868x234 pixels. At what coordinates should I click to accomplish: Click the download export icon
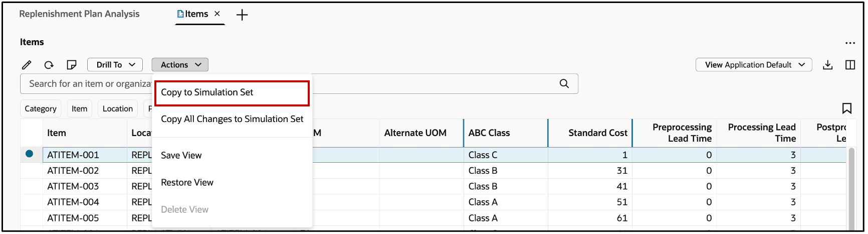(828, 65)
